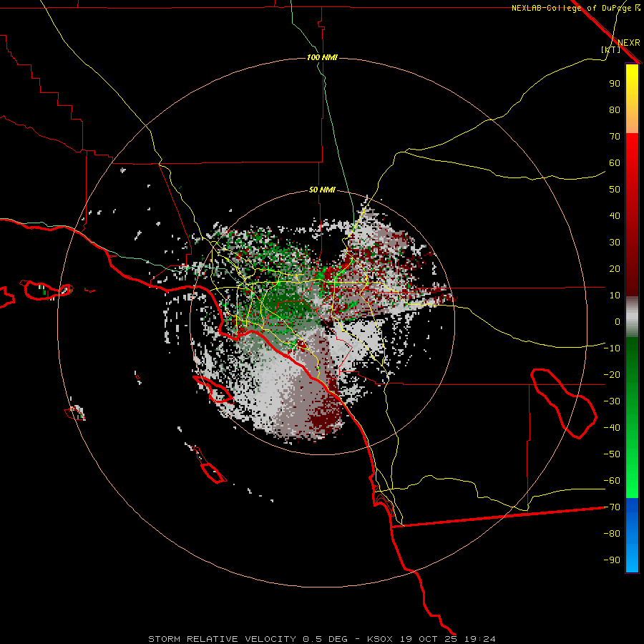Viewport: 644px width, 644px height.
Task: Select the "40" value on velocity scale
Action: 615,215
